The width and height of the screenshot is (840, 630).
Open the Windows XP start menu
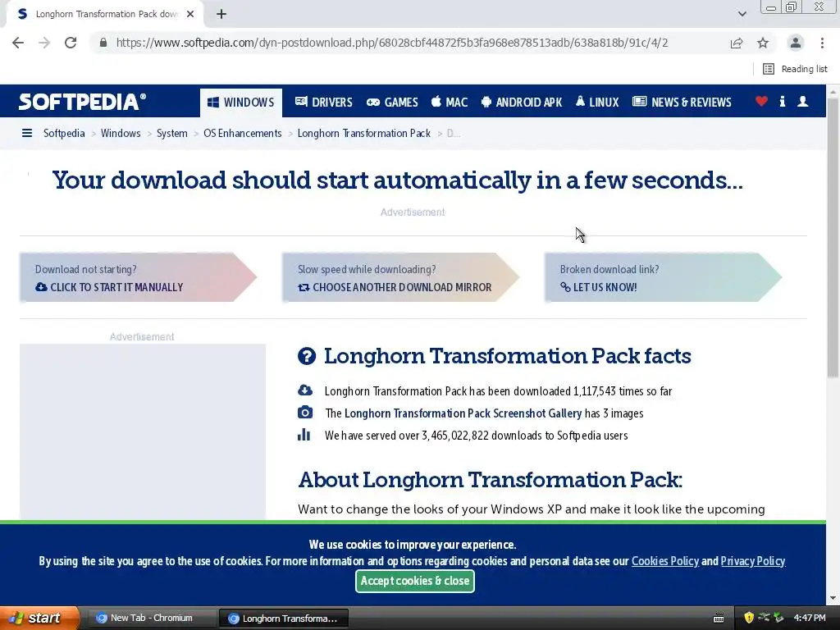39,618
